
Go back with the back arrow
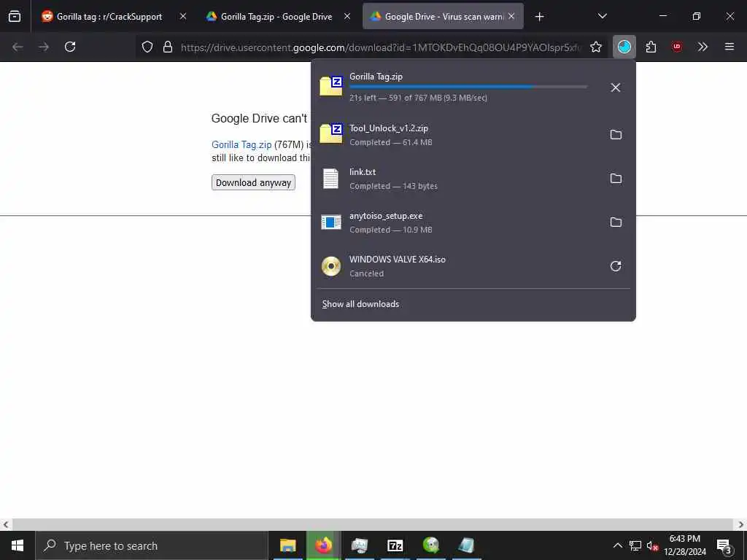tap(18, 47)
